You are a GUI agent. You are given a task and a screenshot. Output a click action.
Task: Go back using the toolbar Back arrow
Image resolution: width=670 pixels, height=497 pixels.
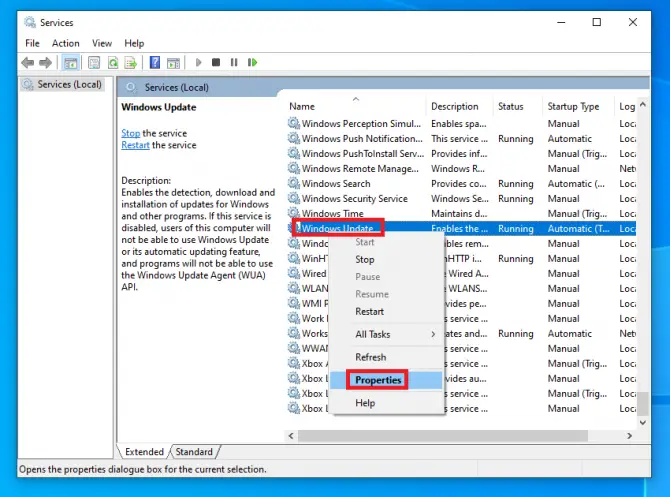click(x=27, y=63)
